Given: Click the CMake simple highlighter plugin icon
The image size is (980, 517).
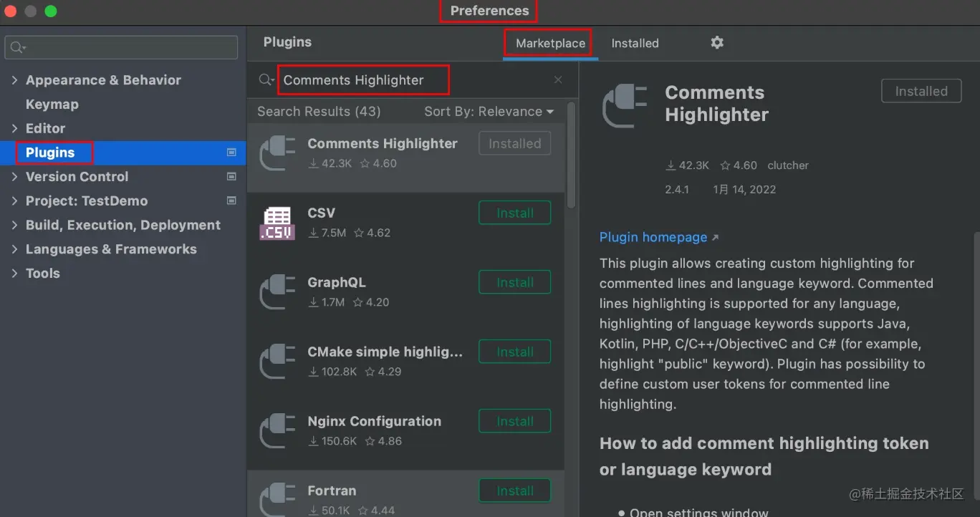Looking at the screenshot, I should pos(277,362).
